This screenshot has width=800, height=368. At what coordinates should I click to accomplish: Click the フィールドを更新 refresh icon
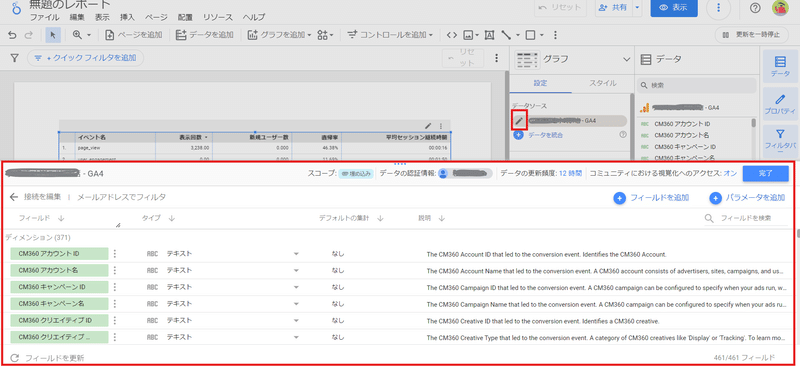(x=14, y=358)
